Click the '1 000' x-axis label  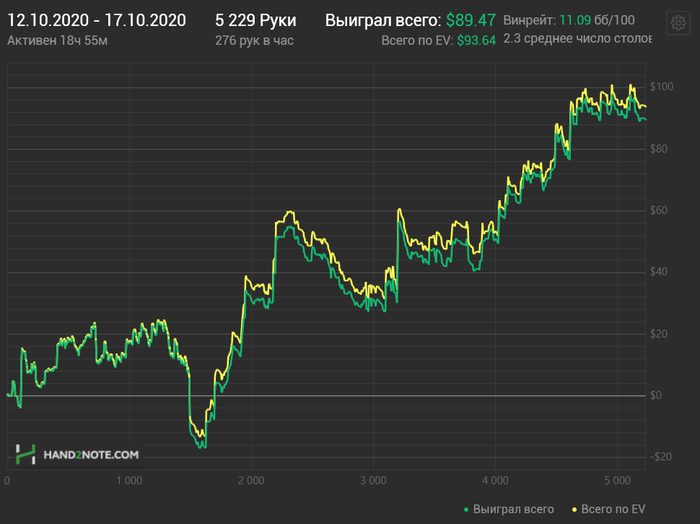pos(129,481)
